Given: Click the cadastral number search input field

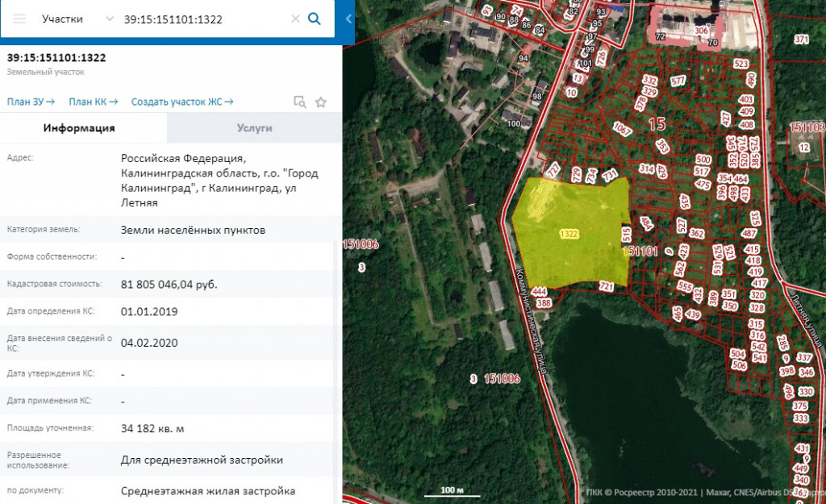Looking at the screenshot, I should (204, 19).
